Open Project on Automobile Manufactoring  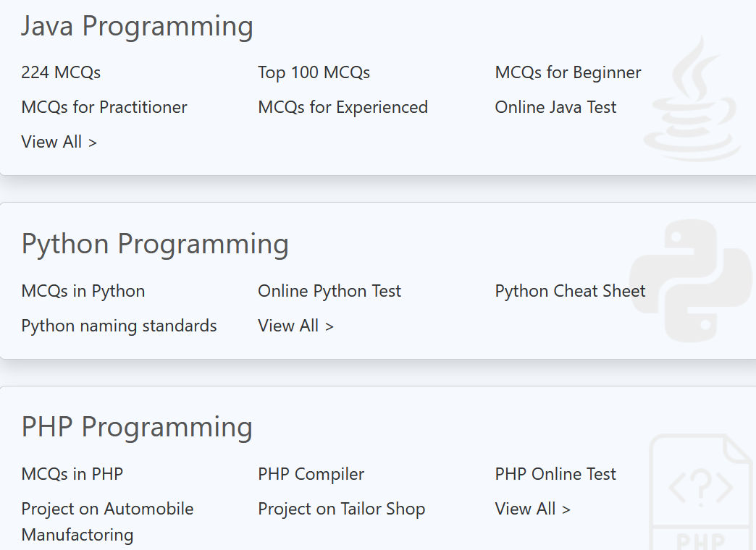click(107, 522)
